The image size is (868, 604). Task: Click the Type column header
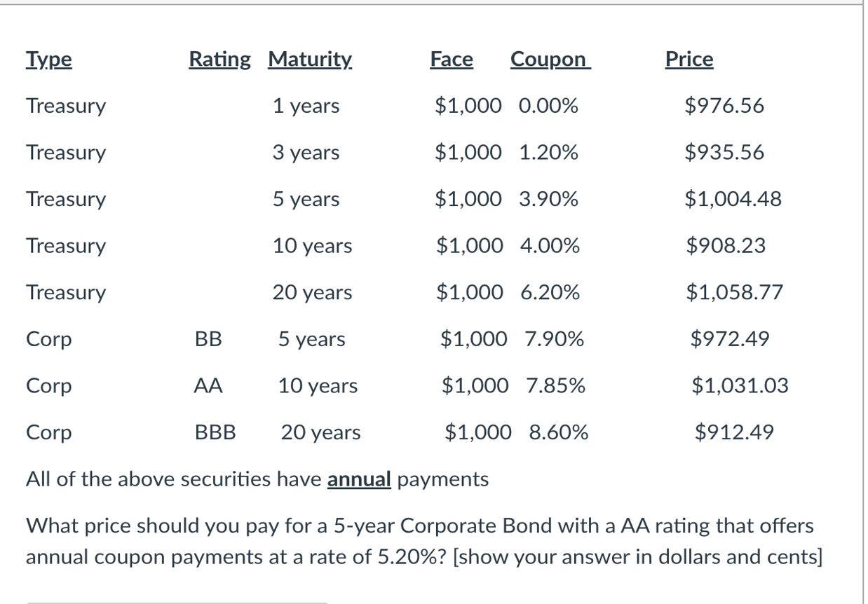[x=48, y=61]
